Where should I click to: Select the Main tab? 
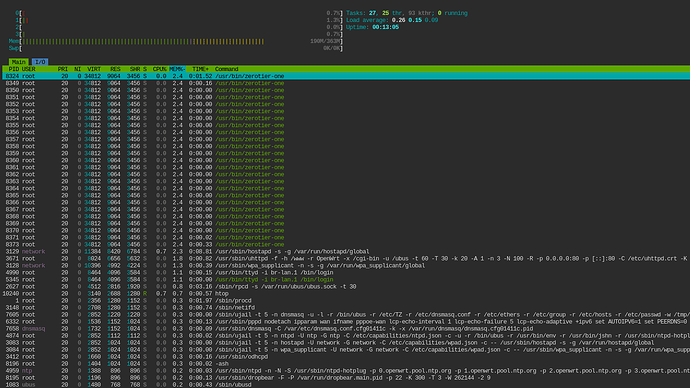point(18,62)
